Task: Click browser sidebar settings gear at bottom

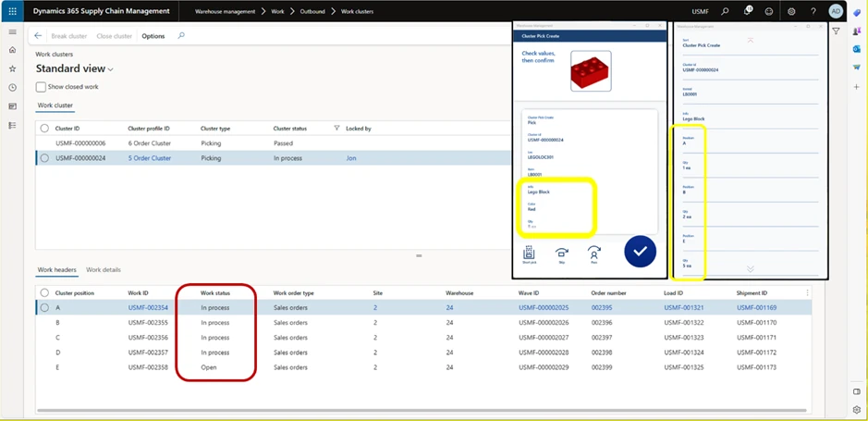Action: (x=857, y=410)
